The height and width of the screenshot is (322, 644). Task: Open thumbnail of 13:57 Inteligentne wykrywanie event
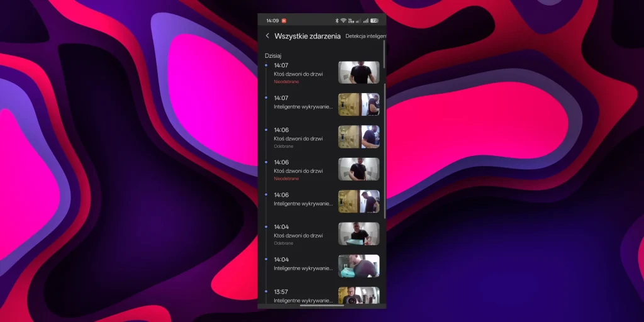pyautogui.click(x=359, y=296)
